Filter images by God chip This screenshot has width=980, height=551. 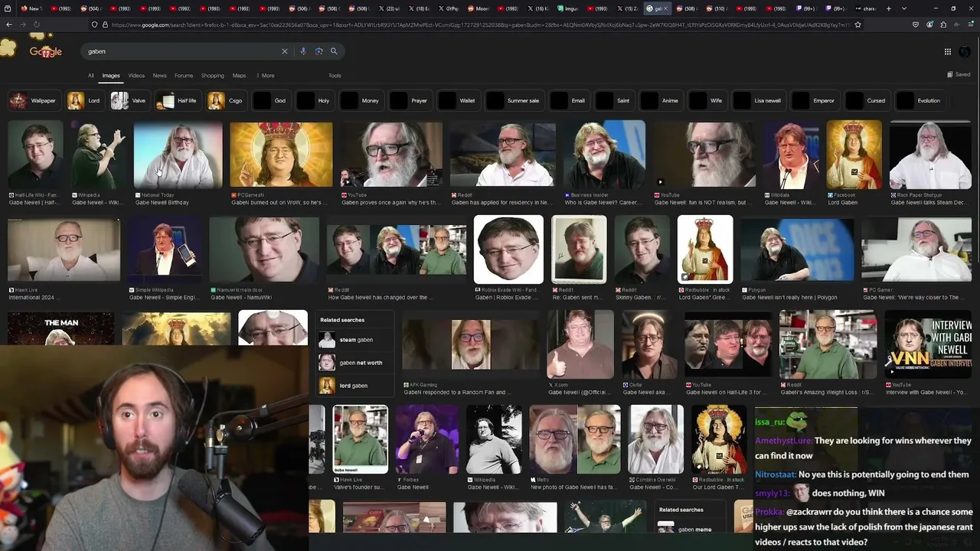pos(270,101)
